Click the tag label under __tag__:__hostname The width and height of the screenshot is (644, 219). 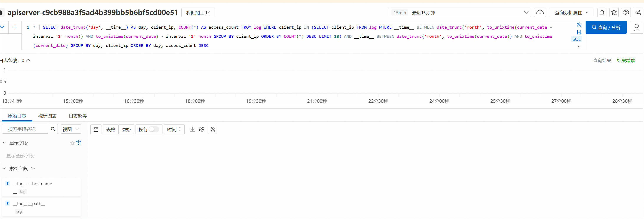(23, 191)
